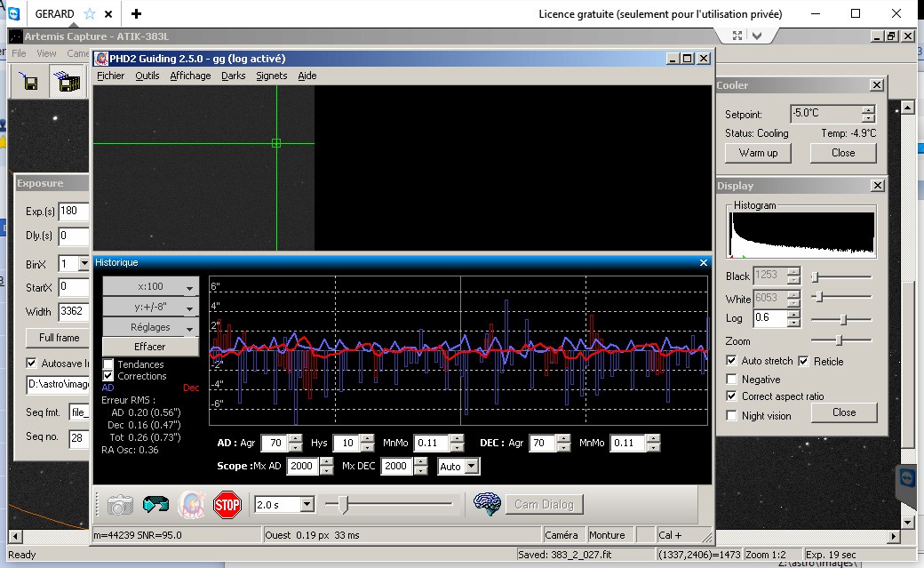924x568 pixels.
Task: Click the PHD2 guide target icon
Action: (x=191, y=505)
